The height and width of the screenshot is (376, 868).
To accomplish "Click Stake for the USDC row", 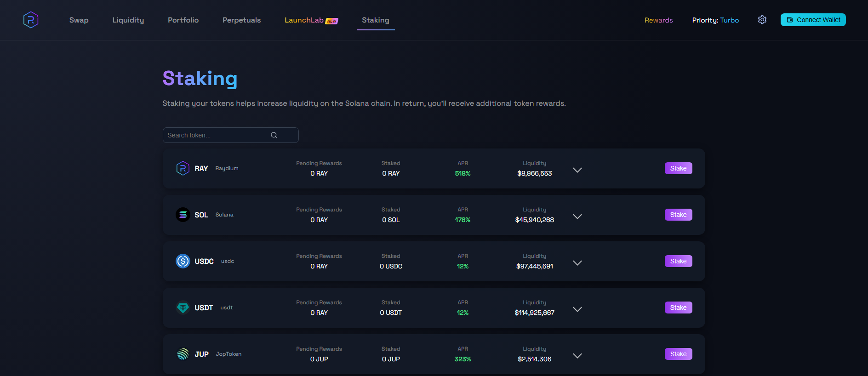I will 678,261.
